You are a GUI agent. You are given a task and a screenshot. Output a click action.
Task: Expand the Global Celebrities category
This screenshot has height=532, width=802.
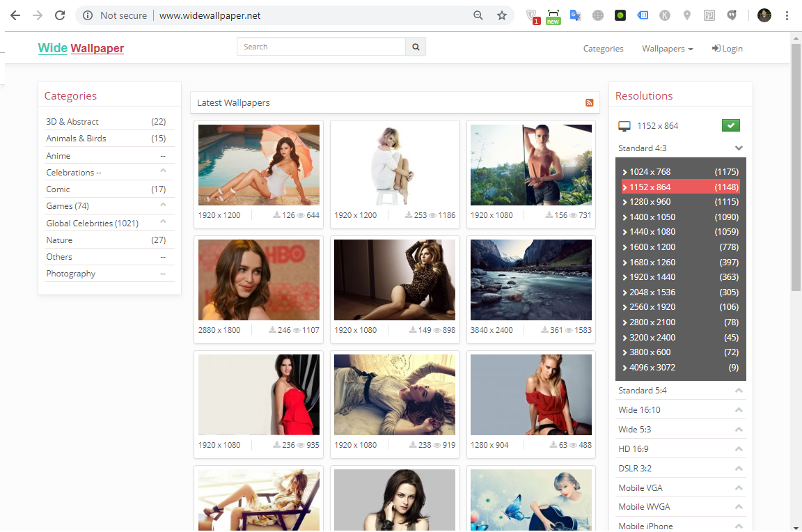pos(163,223)
